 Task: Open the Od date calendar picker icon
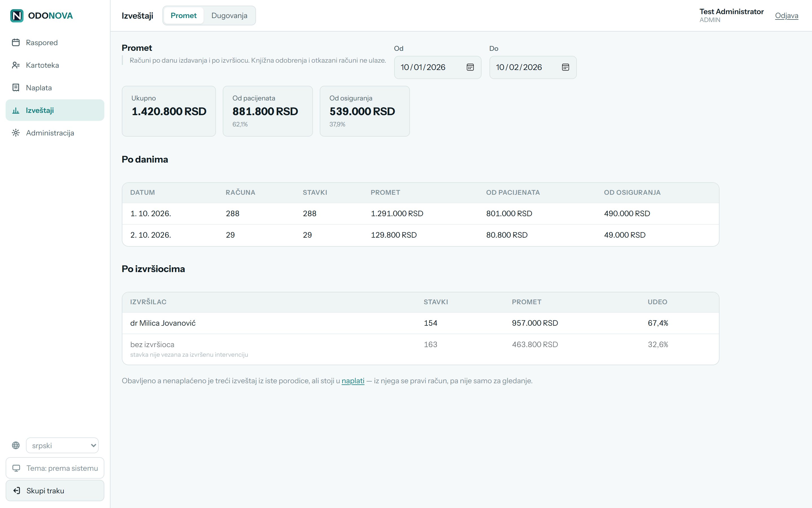coord(470,67)
